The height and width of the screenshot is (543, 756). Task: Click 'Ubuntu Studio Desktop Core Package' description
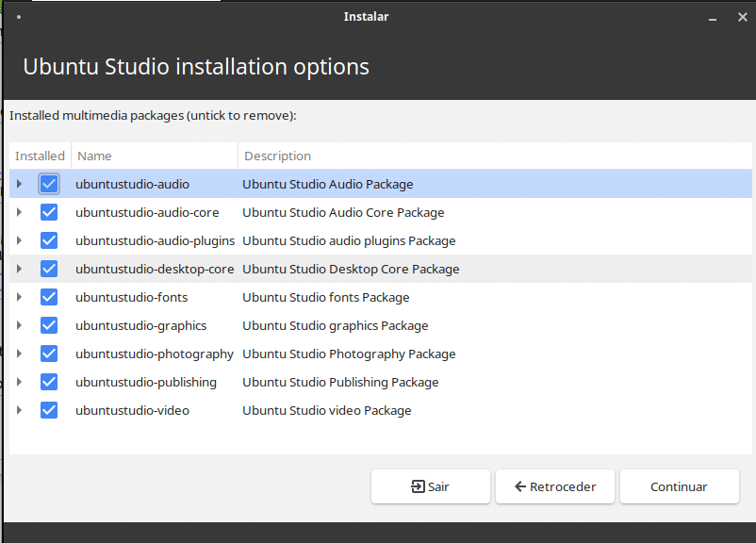351,269
